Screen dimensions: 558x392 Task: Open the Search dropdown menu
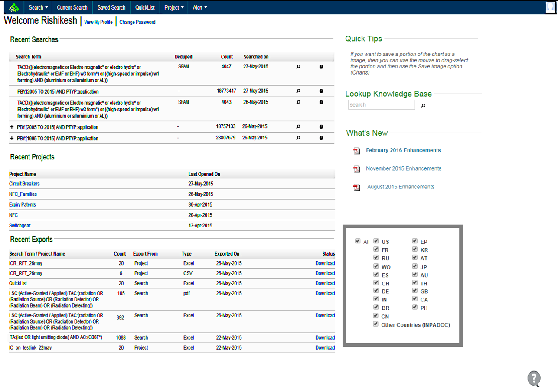pyautogui.click(x=38, y=7)
